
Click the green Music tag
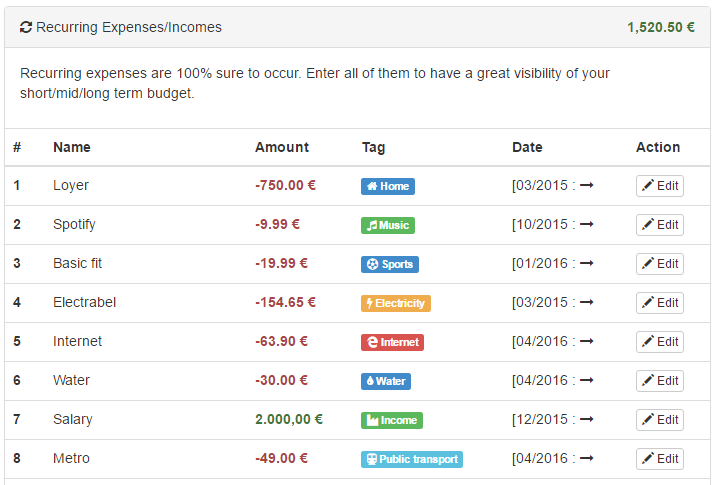[x=387, y=225]
